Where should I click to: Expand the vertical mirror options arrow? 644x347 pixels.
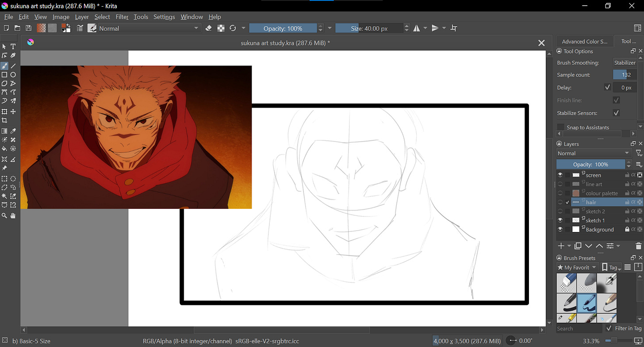pyautogui.click(x=444, y=28)
